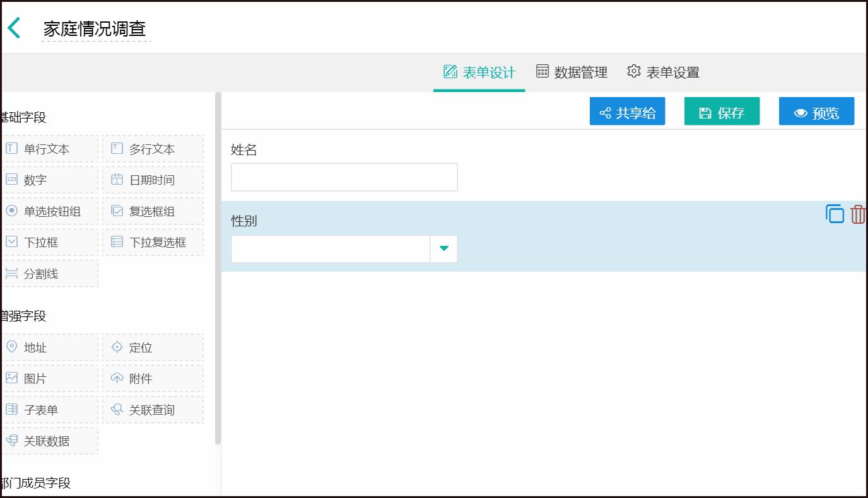Add a 单行文本 field
The width and height of the screenshot is (868, 498).
click(49, 149)
